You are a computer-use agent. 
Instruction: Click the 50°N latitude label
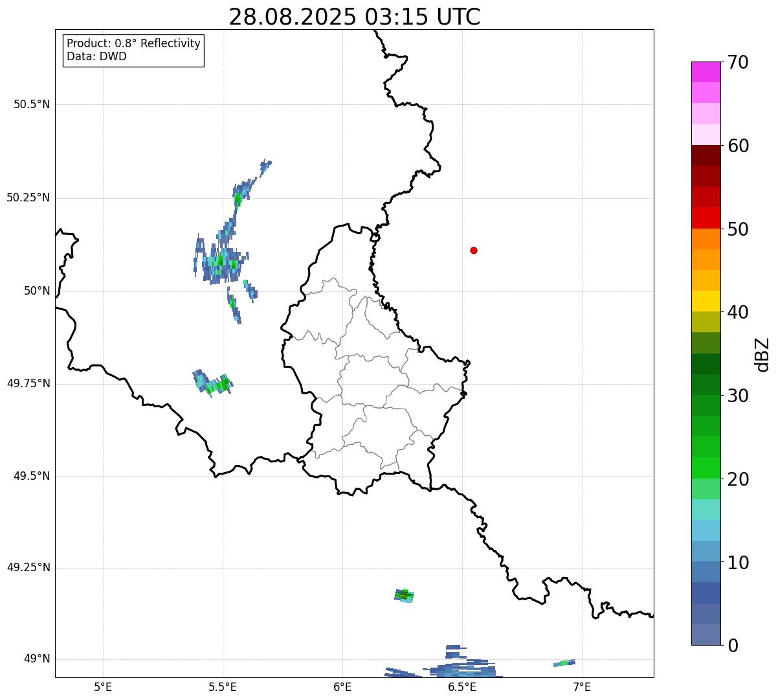(x=37, y=291)
